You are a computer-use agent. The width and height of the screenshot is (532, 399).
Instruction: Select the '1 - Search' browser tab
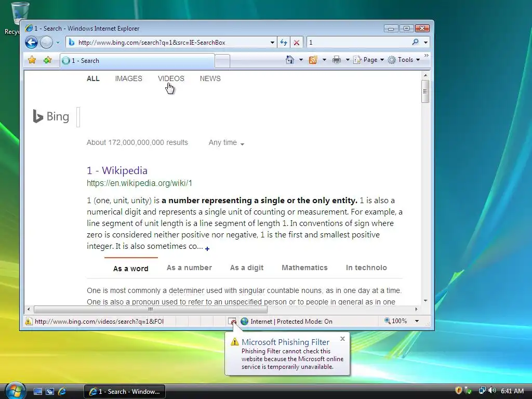(137, 61)
